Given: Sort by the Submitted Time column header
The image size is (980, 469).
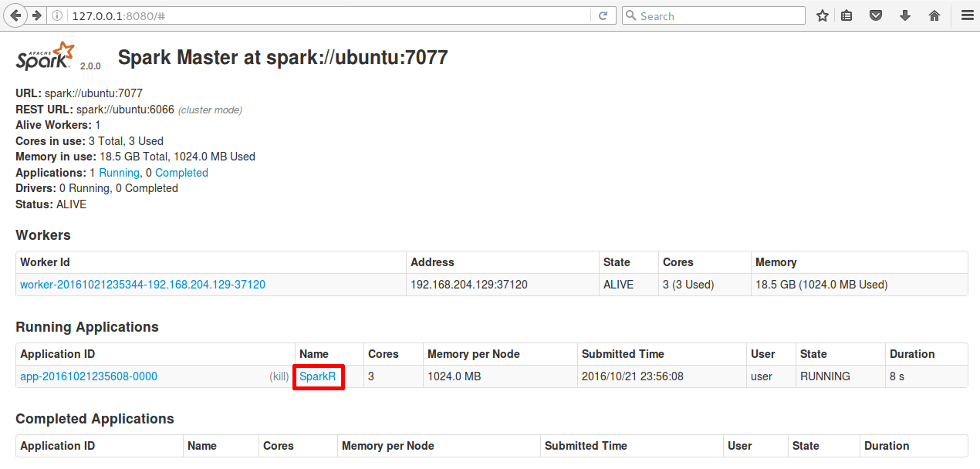Looking at the screenshot, I should pyautogui.click(x=622, y=353).
